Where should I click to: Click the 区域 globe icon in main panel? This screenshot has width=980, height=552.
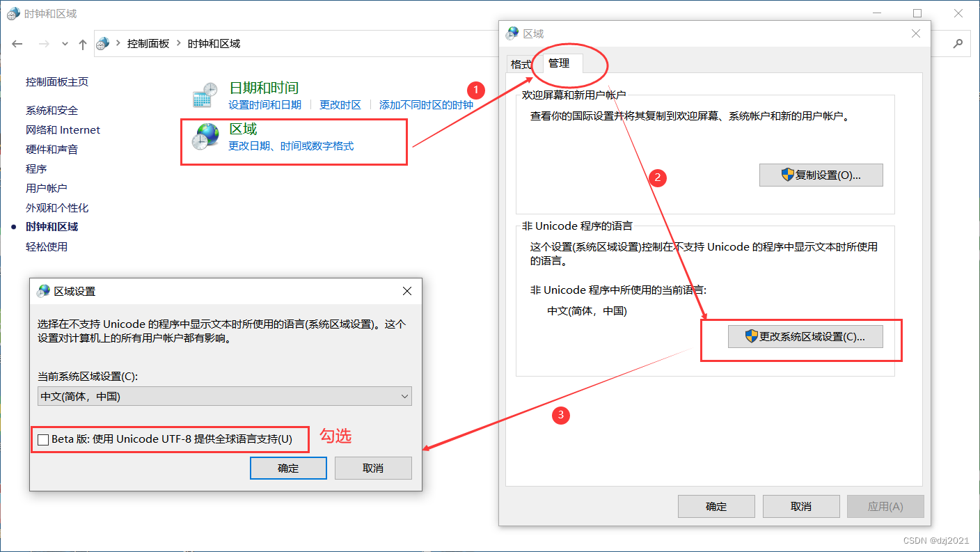(206, 137)
